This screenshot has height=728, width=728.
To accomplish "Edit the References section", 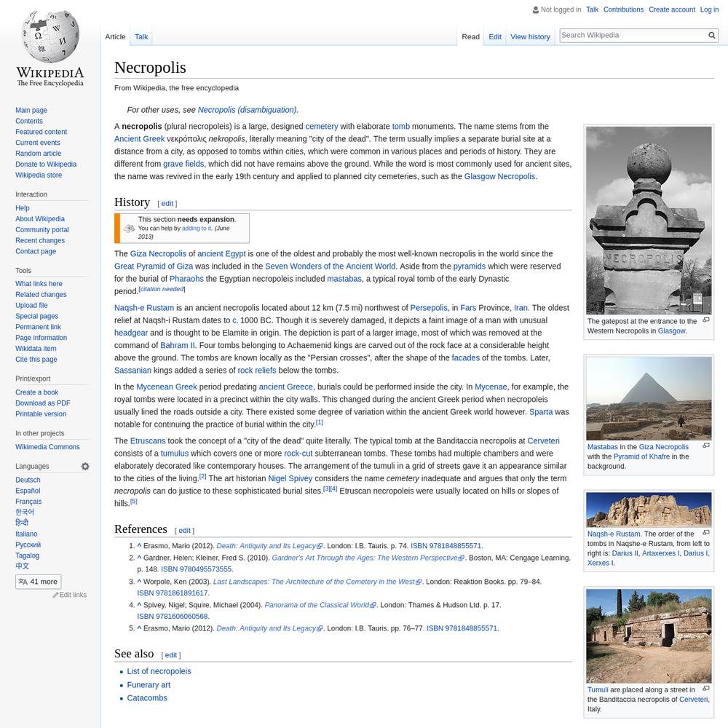I will 184,530.
